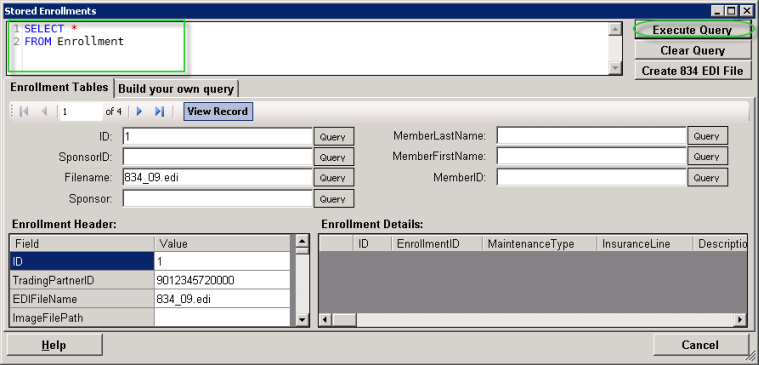The width and height of the screenshot is (759, 365).
Task: Go to the previous record in navigator
Action: pos(45,112)
